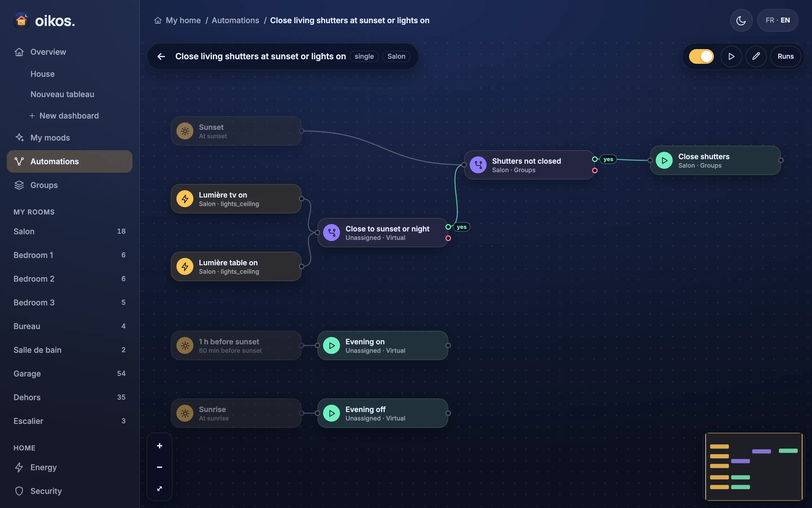812x508 pixels.
Task: Select the Close shutters action node title
Action: (x=704, y=157)
